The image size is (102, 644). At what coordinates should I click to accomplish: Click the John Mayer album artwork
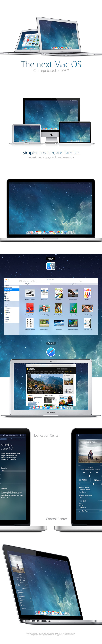[x=90, y=451]
